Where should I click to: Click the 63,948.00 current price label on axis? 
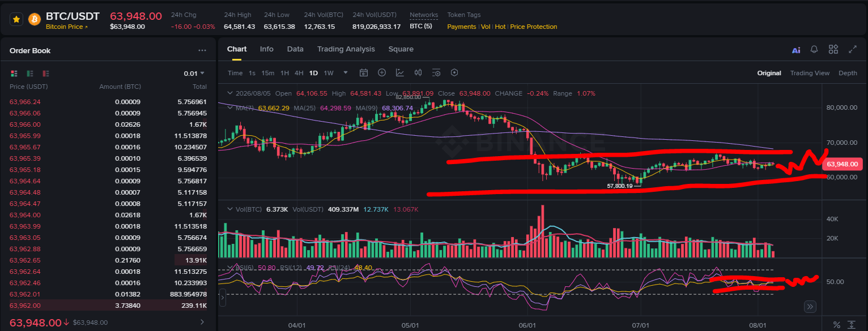[844, 164]
